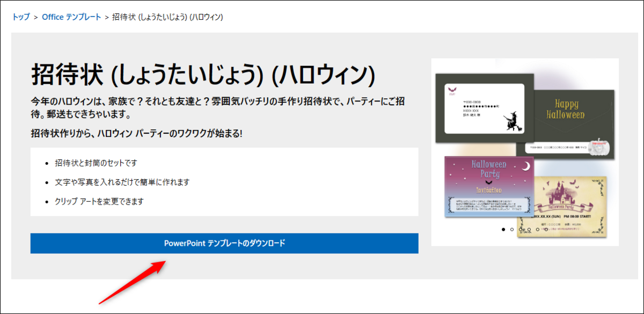
Task: Click the breadcrumb text 招待状 (しょうたいじょう) (ハロウィン)
Action: 167,17
